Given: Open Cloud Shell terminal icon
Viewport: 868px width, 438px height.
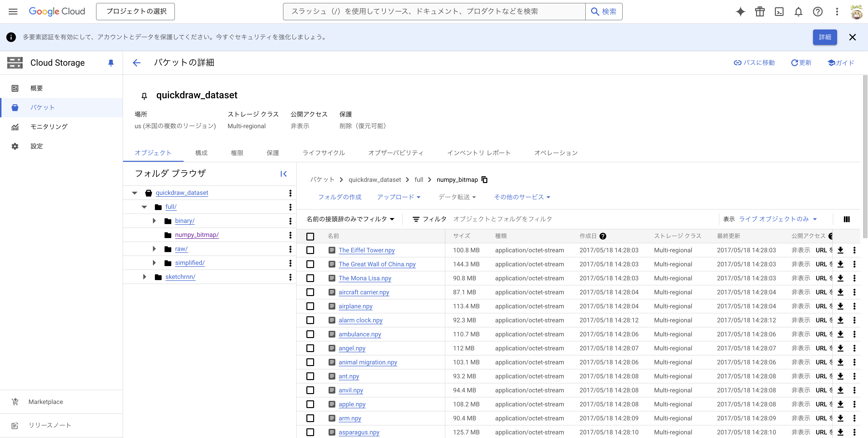Looking at the screenshot, I should (x=779, y=12).
